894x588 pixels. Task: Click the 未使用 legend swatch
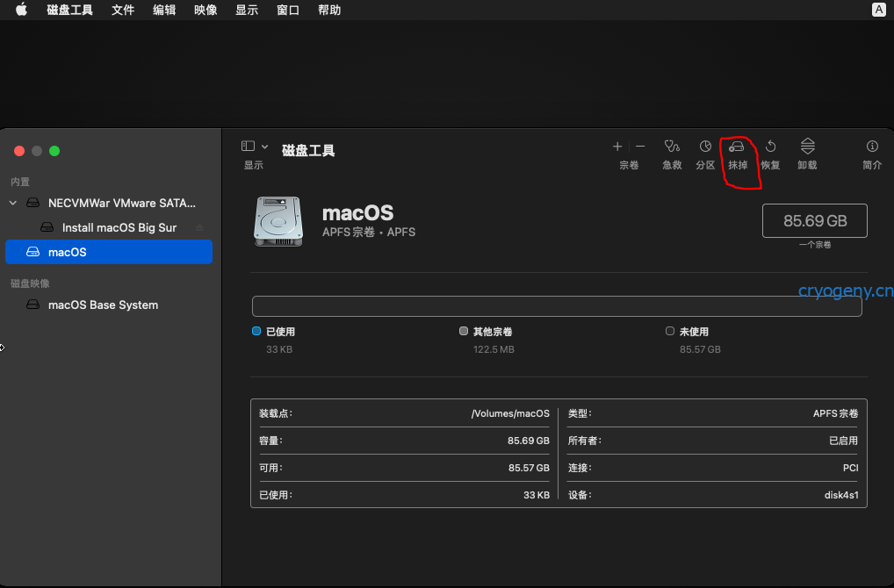pos(670,331)
